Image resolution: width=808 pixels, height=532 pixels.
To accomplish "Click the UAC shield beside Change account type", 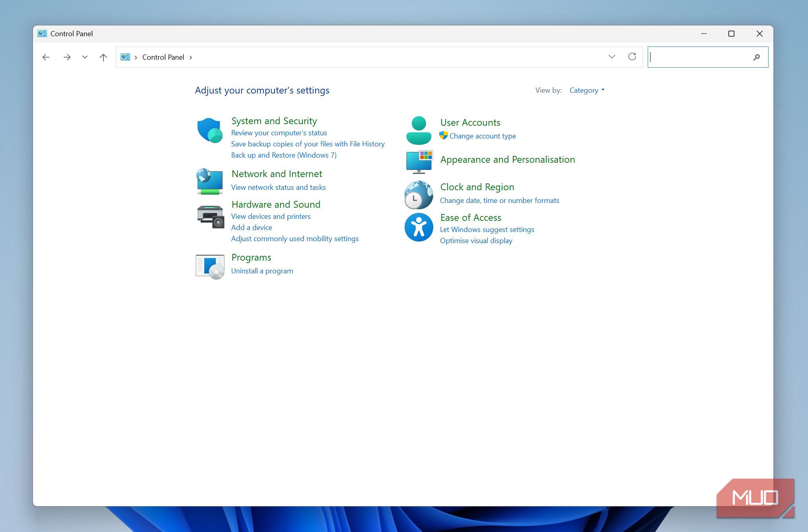I will [444, 135].
